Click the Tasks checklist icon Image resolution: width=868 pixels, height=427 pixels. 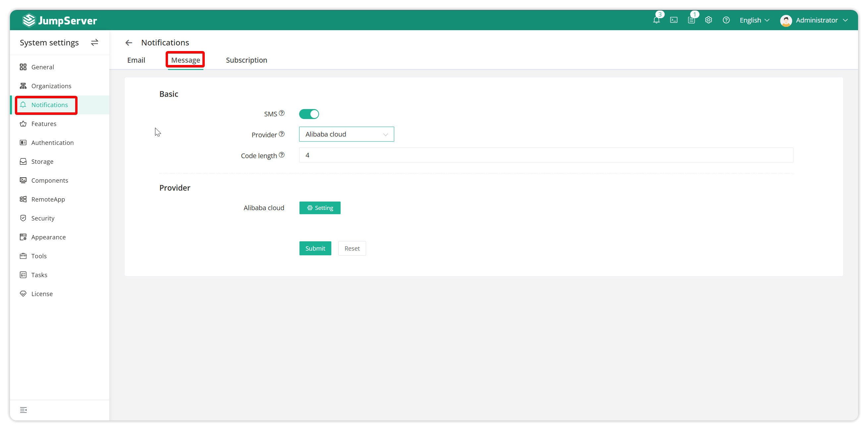tap(23, 274)
